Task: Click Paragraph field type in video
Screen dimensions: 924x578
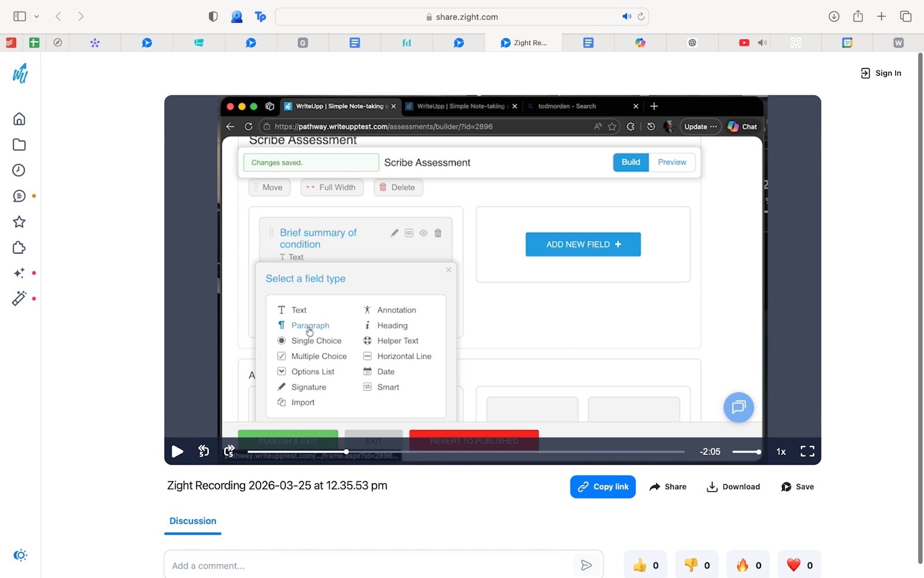Action: click(310, 325)
